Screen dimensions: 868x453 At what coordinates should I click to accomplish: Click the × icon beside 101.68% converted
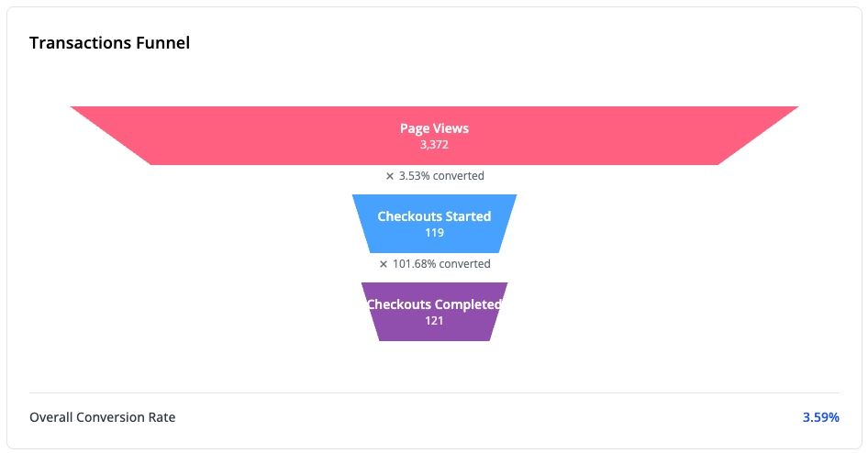tap(384, 264)
